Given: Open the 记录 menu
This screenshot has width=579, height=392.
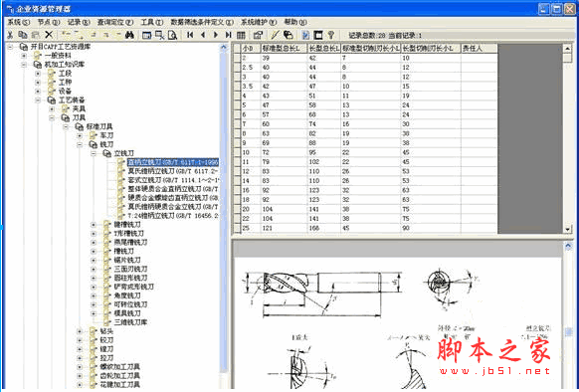Looking at the screenshot, I should [79, 22].
